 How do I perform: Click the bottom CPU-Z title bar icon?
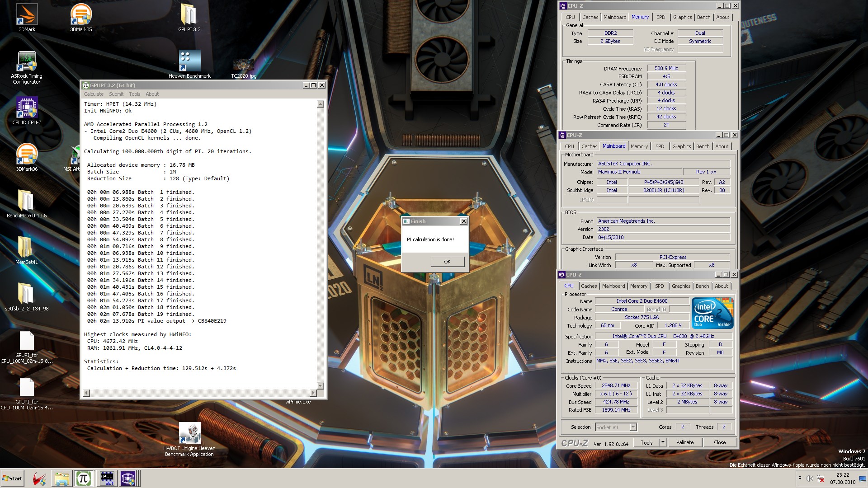click(x=562, y=275)
